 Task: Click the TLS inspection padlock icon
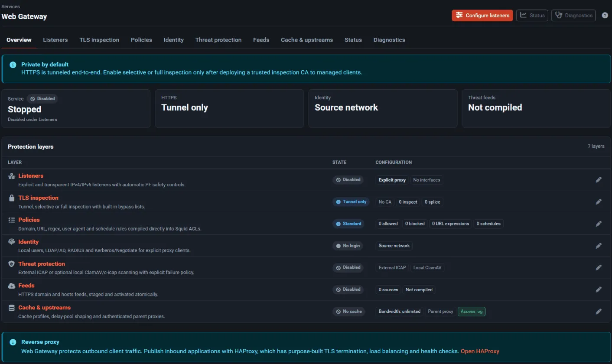point(12,198)
